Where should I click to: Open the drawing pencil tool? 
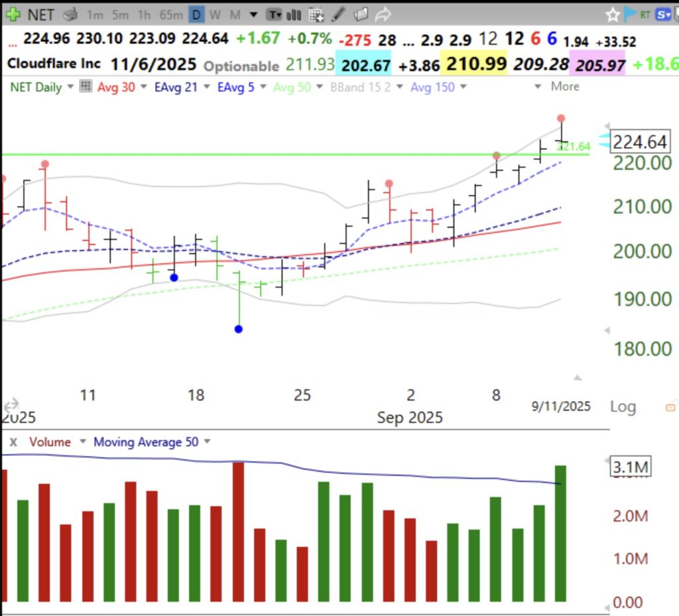[x=339, y=14]
